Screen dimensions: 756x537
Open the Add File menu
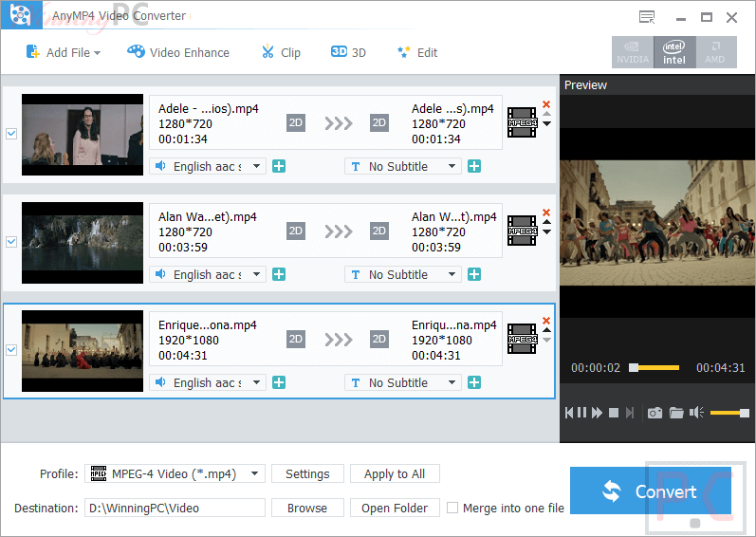pos(64,52)
